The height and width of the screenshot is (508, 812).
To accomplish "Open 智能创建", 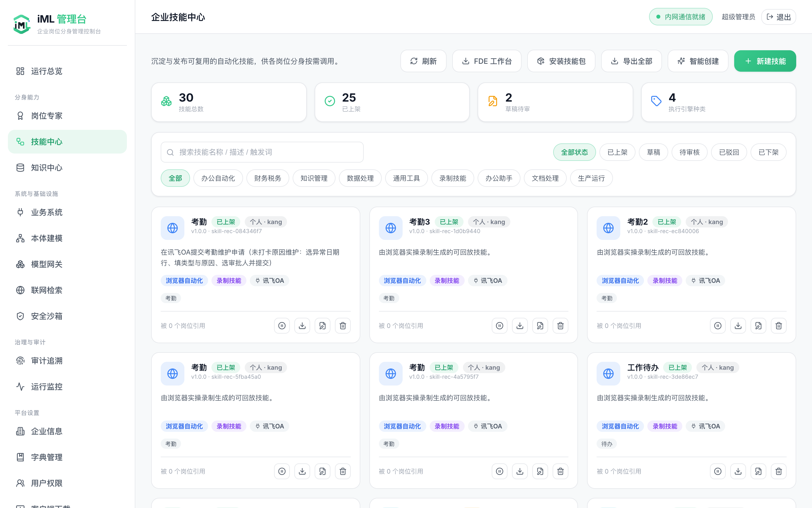I will [698, 61].
